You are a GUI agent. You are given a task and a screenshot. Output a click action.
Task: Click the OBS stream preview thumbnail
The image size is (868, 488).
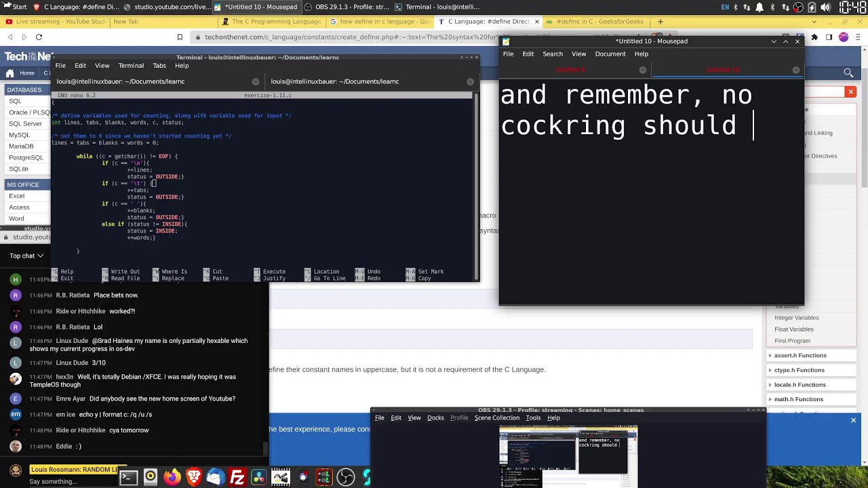[x=568, y=457]
